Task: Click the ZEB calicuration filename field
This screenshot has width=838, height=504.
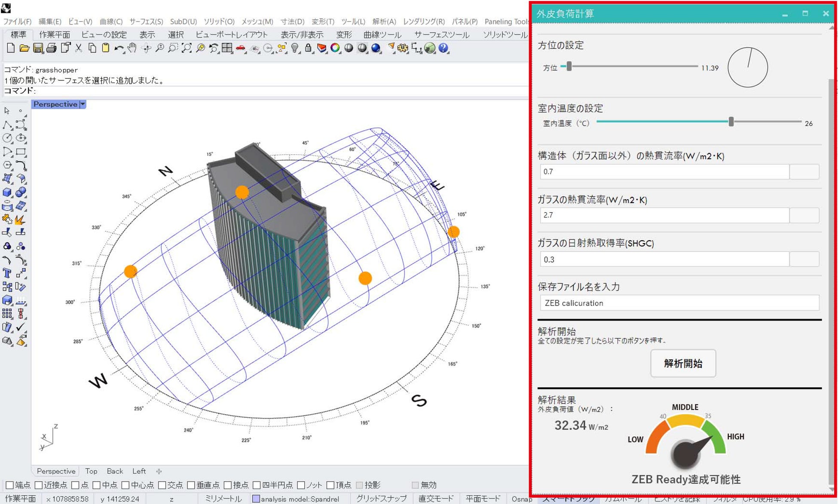Action: point(679,303)
